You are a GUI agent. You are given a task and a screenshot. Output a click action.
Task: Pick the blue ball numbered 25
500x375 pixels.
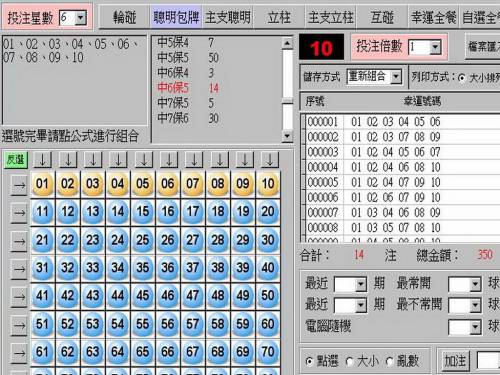point(143,240)
